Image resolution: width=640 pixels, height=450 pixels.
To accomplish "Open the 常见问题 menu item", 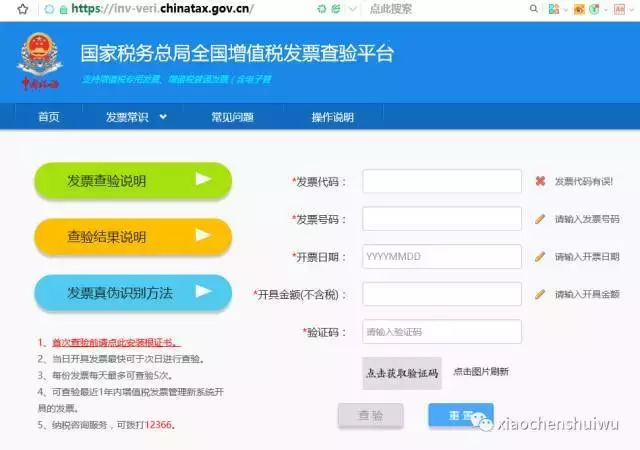I will 232,117.
